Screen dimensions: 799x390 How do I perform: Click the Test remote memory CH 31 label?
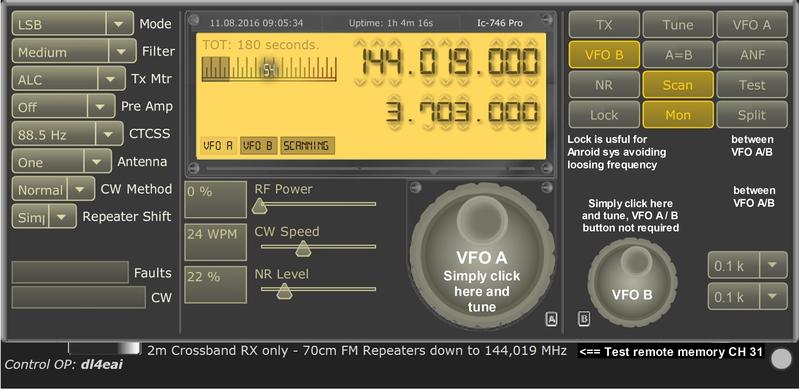671,351
